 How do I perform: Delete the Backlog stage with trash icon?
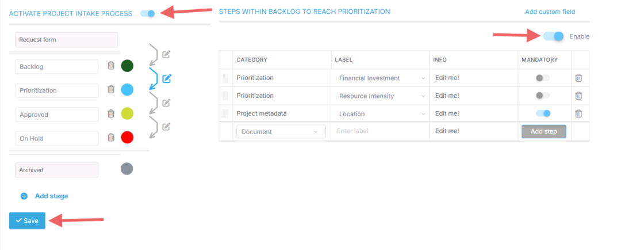point(111,66)
